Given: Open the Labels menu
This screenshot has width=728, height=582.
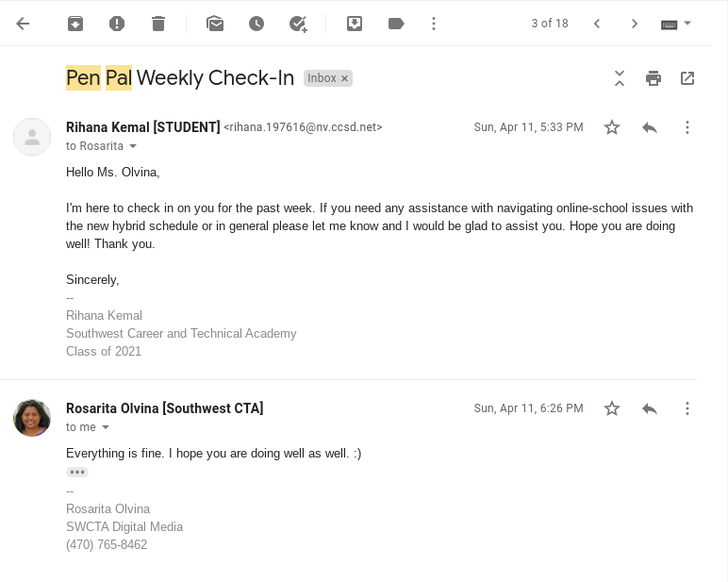Looking at the screenshot, I should [x=396, y=24].
